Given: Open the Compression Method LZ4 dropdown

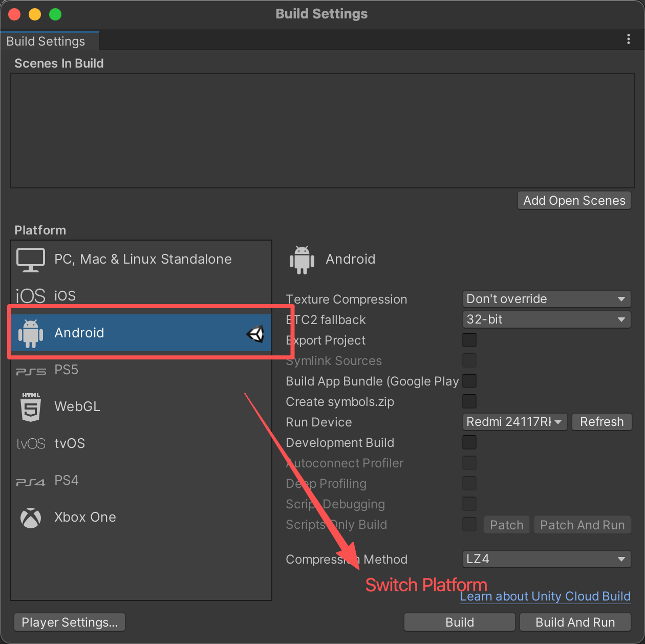Looking at the screenshot, I should pos(546,559).
